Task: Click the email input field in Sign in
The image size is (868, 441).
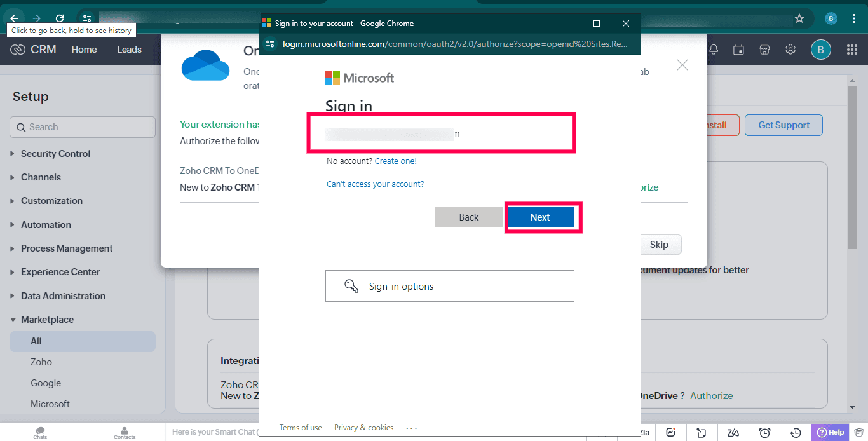Action: pyautogui.click(x=449, y=133)
